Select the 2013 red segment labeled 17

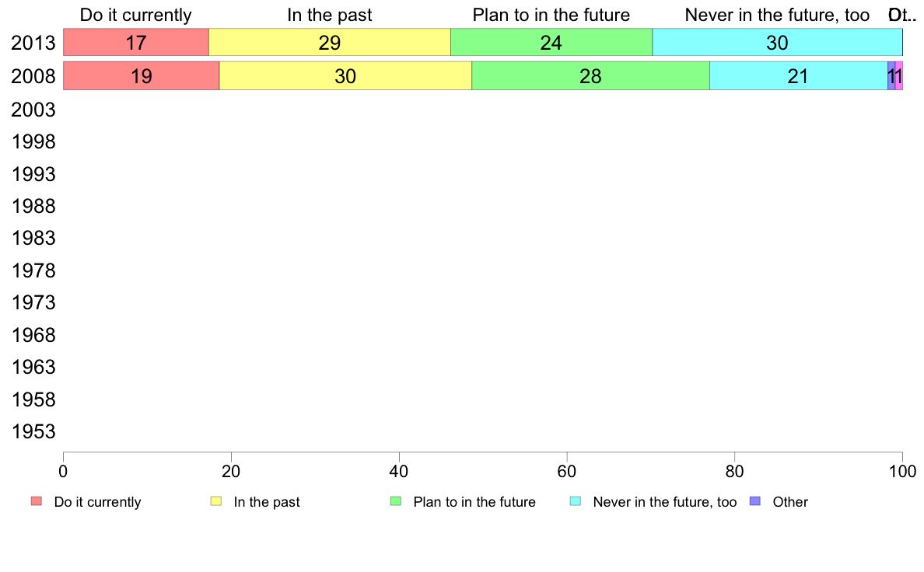(136, 43)
